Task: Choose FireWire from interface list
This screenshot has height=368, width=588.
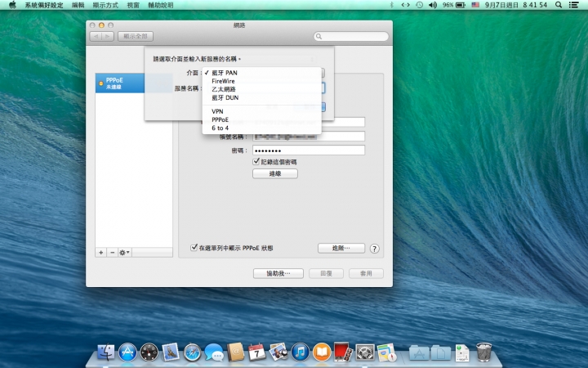Action: (x=262, y=81)
